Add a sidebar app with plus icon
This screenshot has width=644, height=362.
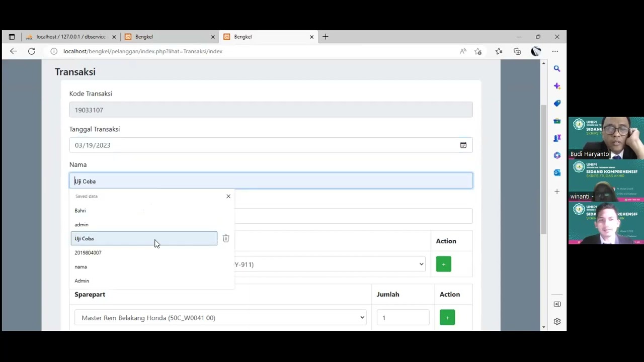(557, 192)
